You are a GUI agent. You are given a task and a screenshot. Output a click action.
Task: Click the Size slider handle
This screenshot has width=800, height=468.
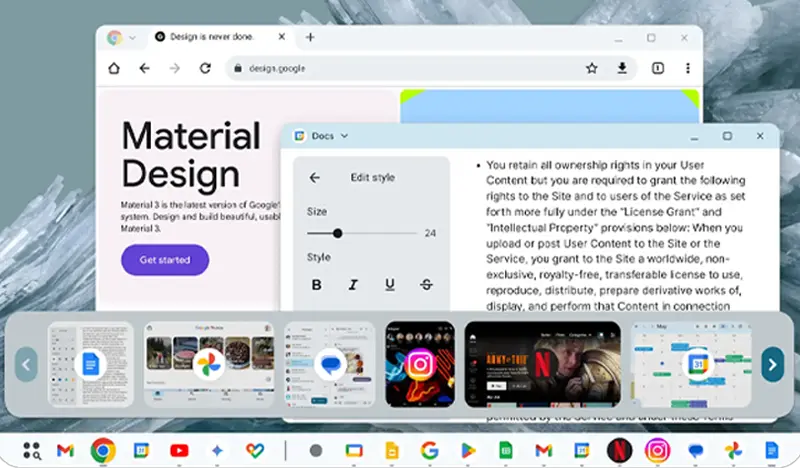(337, 233)
